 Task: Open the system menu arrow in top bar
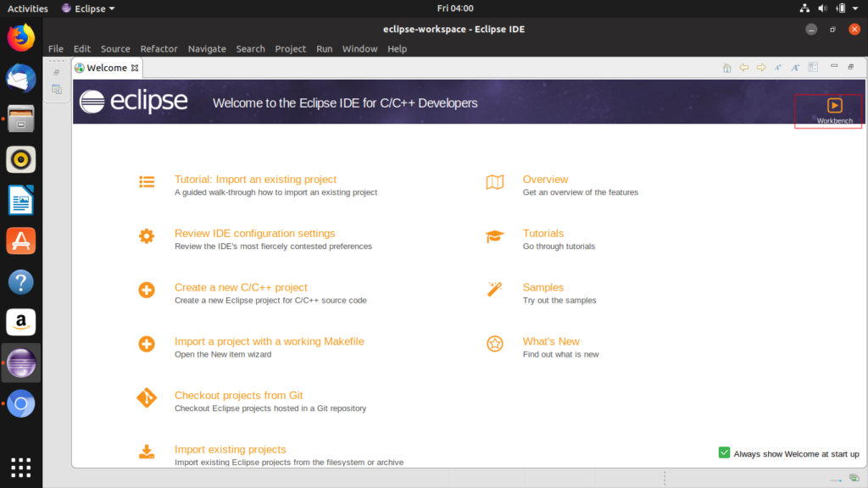tap(855, 8)
